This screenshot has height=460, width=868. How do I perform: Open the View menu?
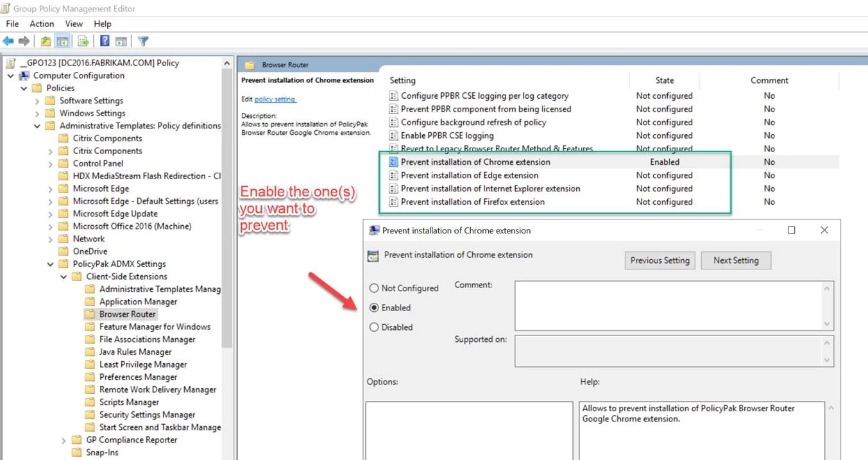(74, 24)
